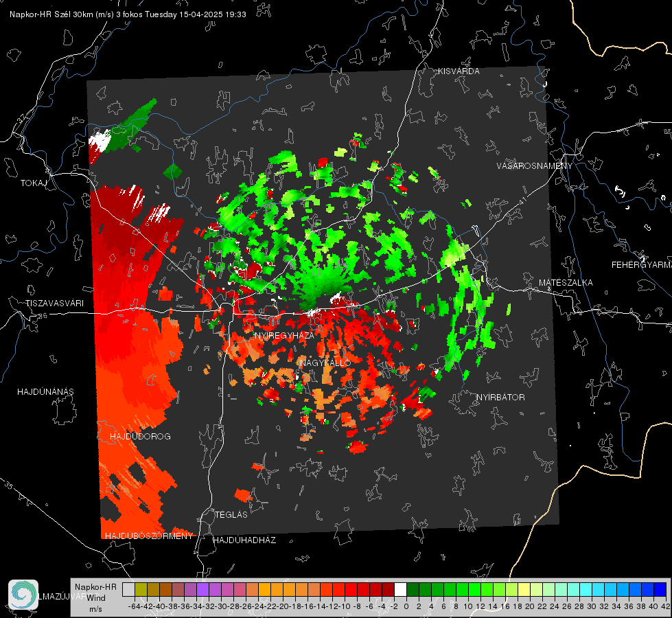Image resolution: width=672 pixels, height=618 pixels.
Task: Click the -64 legend value
Action: (x=134, y=606)
